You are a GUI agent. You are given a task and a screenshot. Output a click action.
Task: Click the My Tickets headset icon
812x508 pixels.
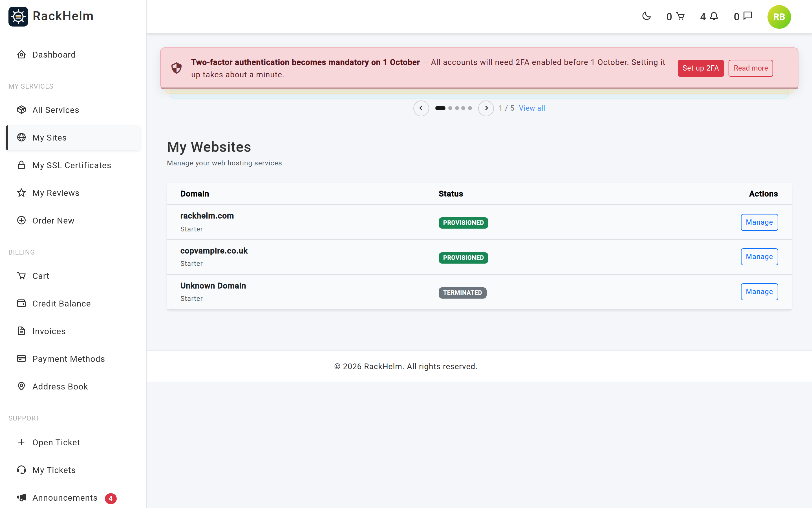tap(21, 470)
